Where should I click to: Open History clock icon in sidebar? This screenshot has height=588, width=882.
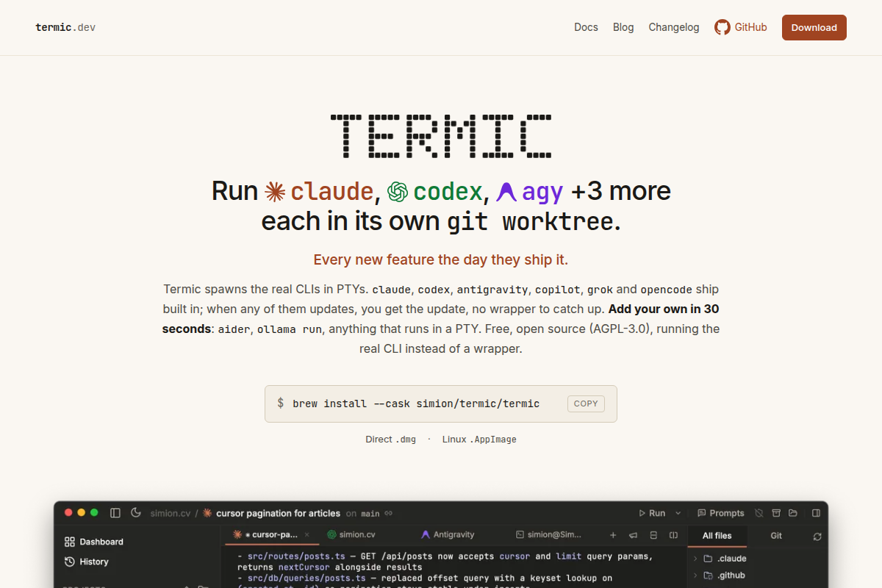[70, 562]
